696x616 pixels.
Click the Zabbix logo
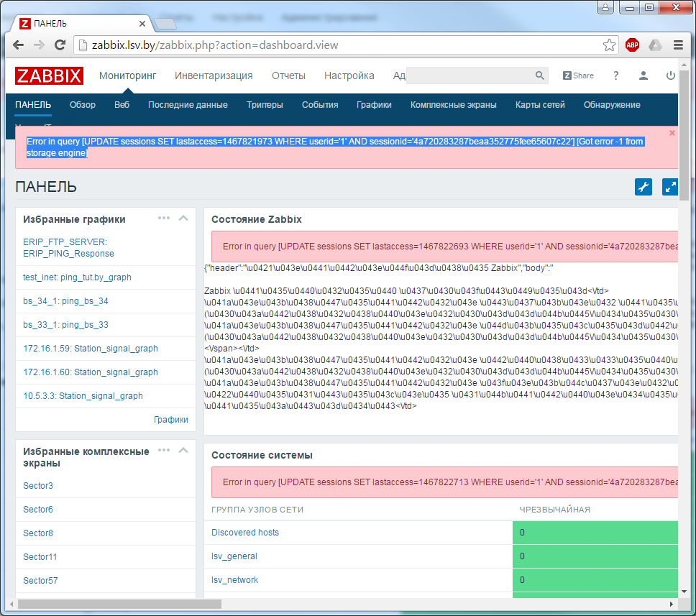click(49, 75)
